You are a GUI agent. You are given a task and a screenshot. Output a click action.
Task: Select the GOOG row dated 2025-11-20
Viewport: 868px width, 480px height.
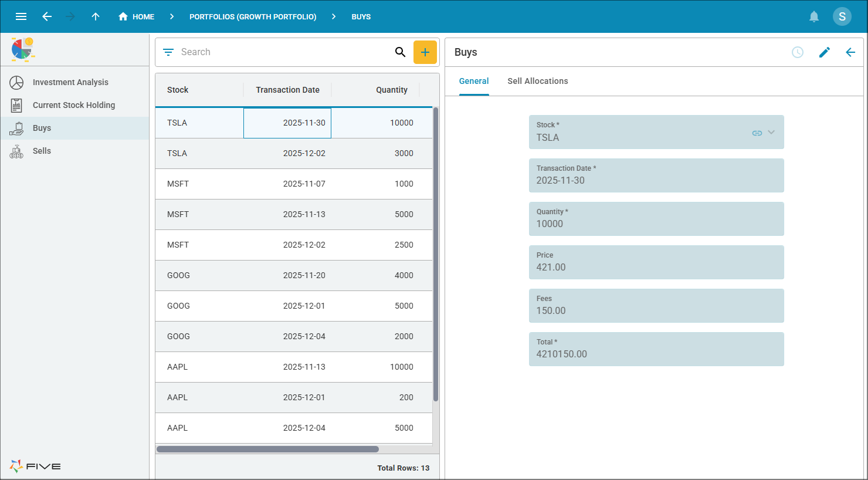(x=294, y=275)
